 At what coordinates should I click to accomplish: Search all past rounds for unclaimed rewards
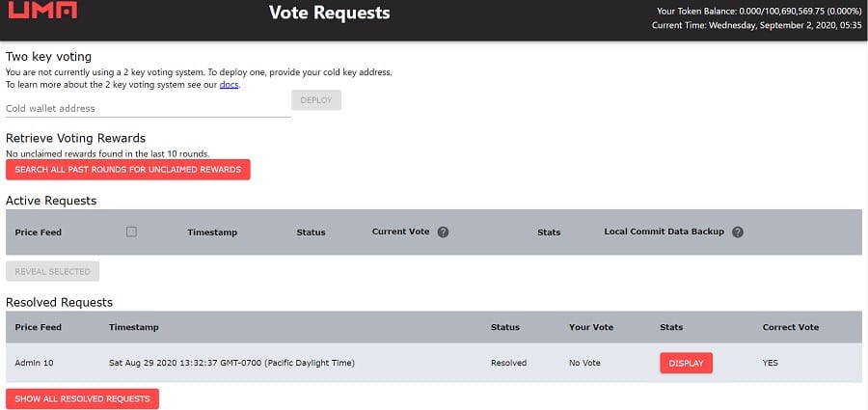128,170
